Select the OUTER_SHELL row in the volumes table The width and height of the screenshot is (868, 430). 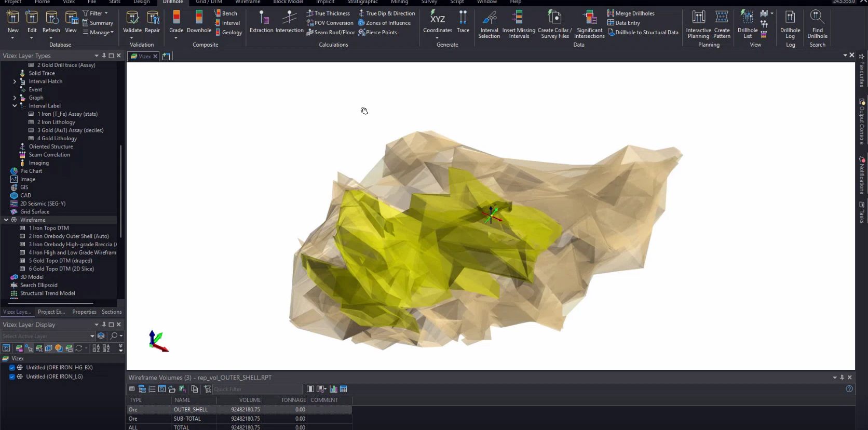tap(239, 410)
